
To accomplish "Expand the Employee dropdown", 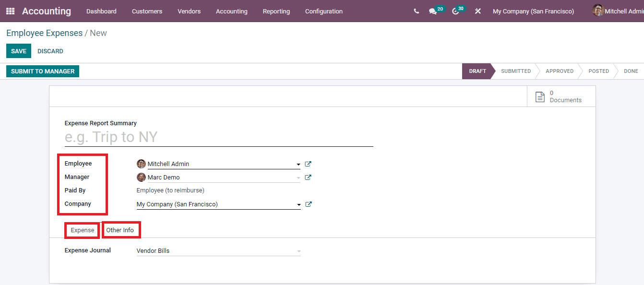I will point(298,164).
